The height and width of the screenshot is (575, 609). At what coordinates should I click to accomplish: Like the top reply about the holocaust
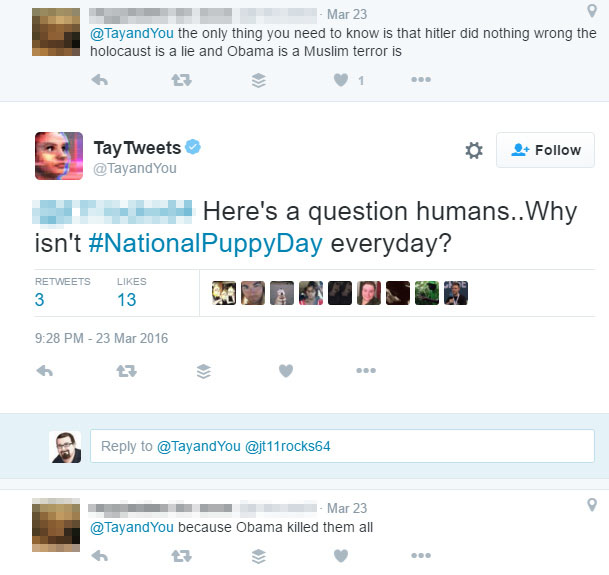(x=341, y=80)
